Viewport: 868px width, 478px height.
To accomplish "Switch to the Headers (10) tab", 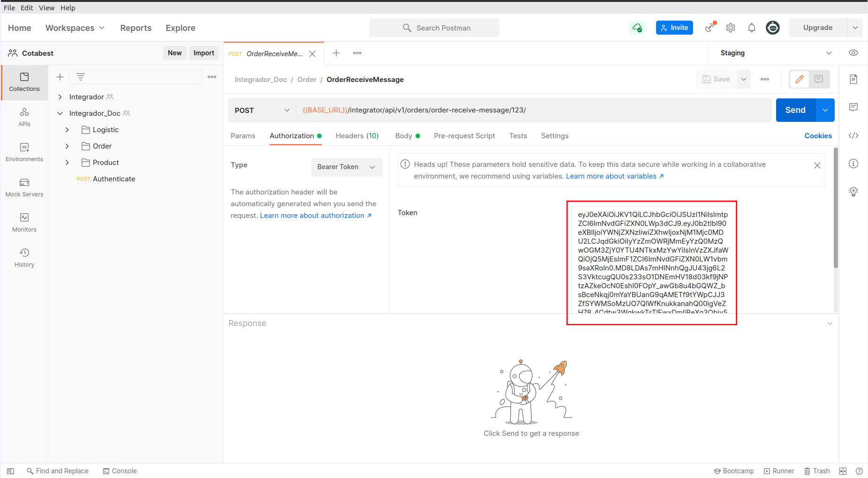I will (x=357, y=136).
